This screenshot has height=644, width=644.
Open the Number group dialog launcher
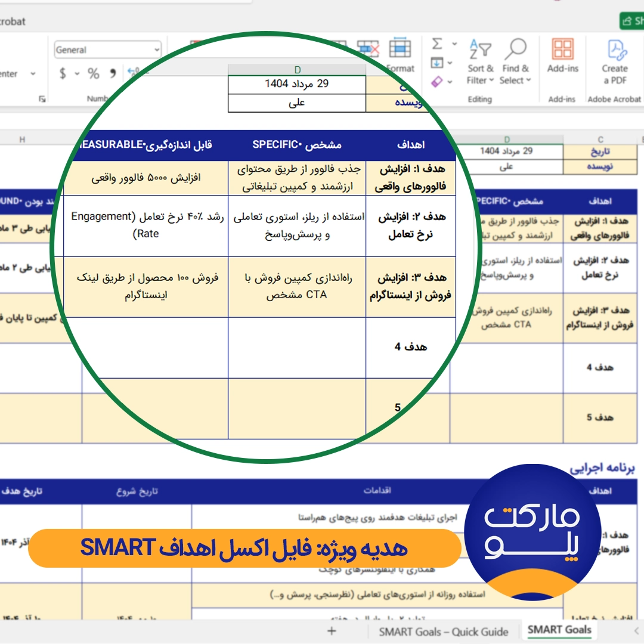[x=42, y=99]
